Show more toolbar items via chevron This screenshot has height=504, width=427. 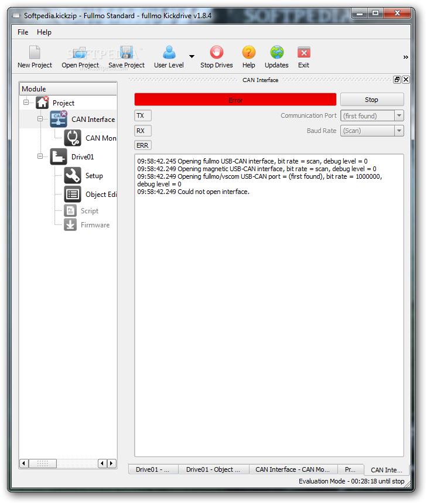pos(406,57)
